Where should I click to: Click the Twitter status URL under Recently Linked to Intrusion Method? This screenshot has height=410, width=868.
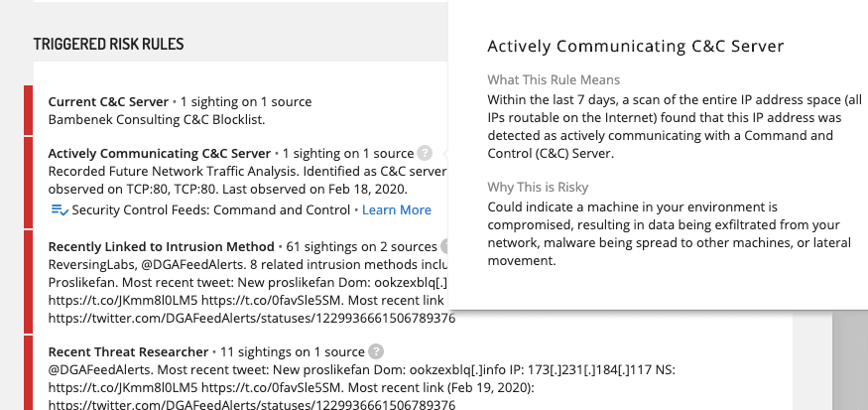point(252,319)
